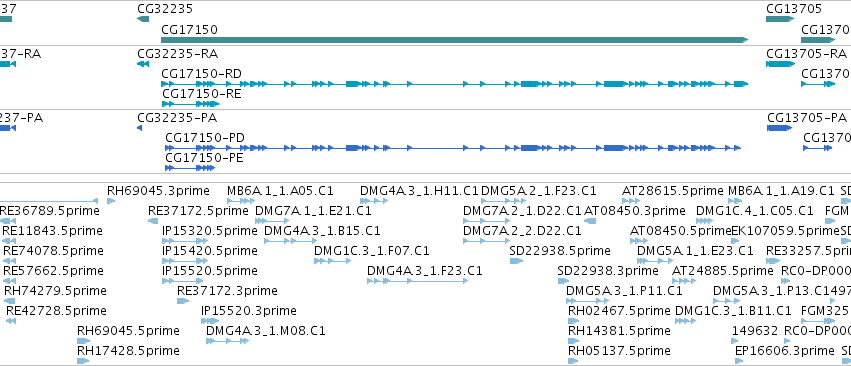Click the SD22938.3prime EST label

click(608, 270)
